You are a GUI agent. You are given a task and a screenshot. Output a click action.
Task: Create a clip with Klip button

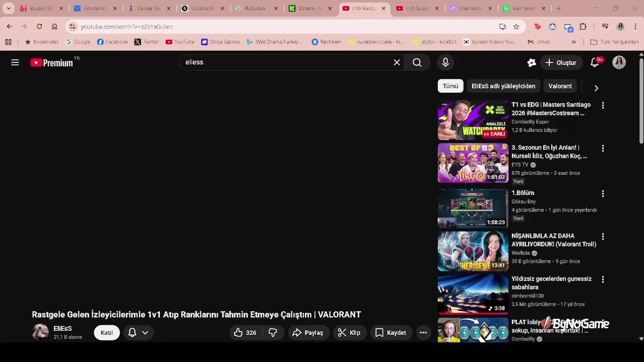pyautogui.click(x=349, y=332)
